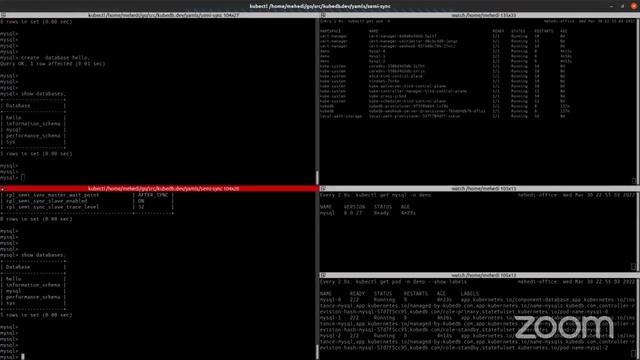
Task: Click 'mysql-2' pod row in labels pane
Action: pos(478,342)
